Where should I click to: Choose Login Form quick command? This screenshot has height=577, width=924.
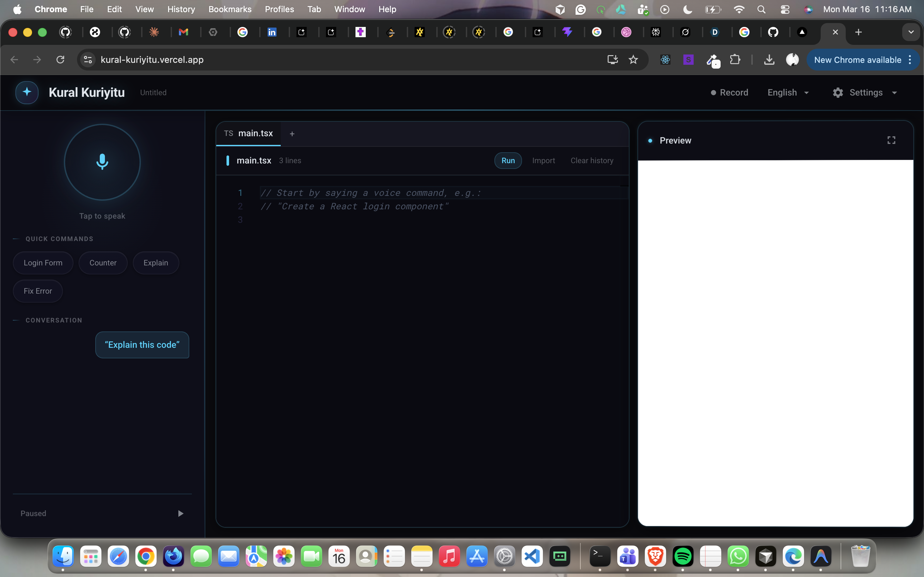point(43,263)
